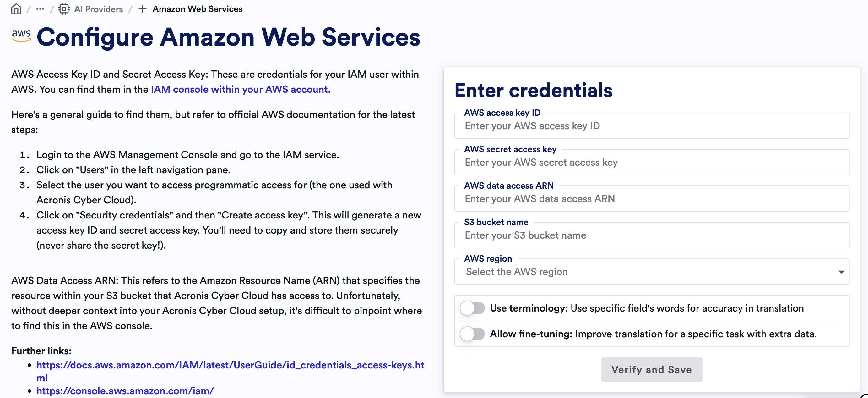Go to AI Providers breadcrumb
The height and width of the screenshot is (398, 868).
(x=98, y=9)
